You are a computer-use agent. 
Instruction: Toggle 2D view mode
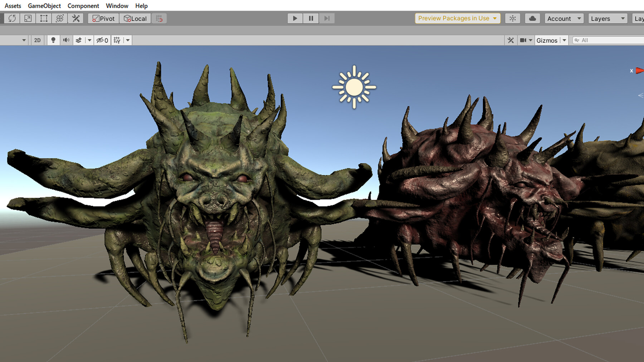pyautogui.click(x=37, y=40)
